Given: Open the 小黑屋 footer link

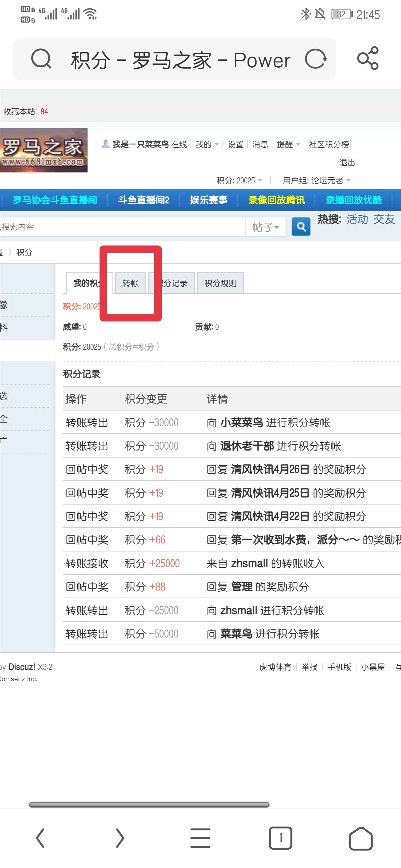Looking at the screenshot, I should point(373,667).
